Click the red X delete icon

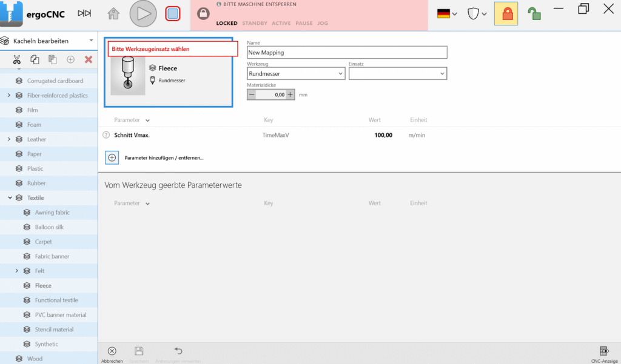point(89,59)
